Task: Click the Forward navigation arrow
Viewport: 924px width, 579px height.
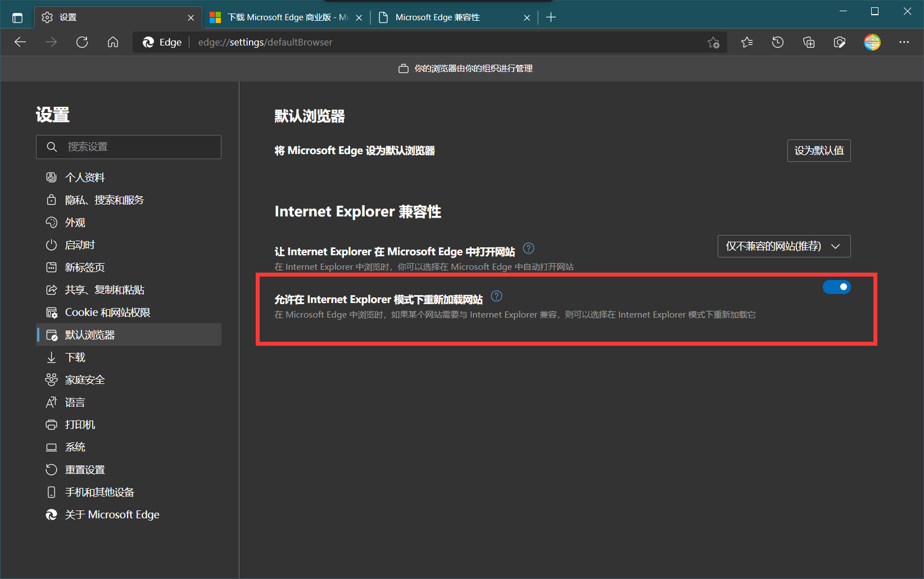Action: pyautogui.click(x=51, y=42)
